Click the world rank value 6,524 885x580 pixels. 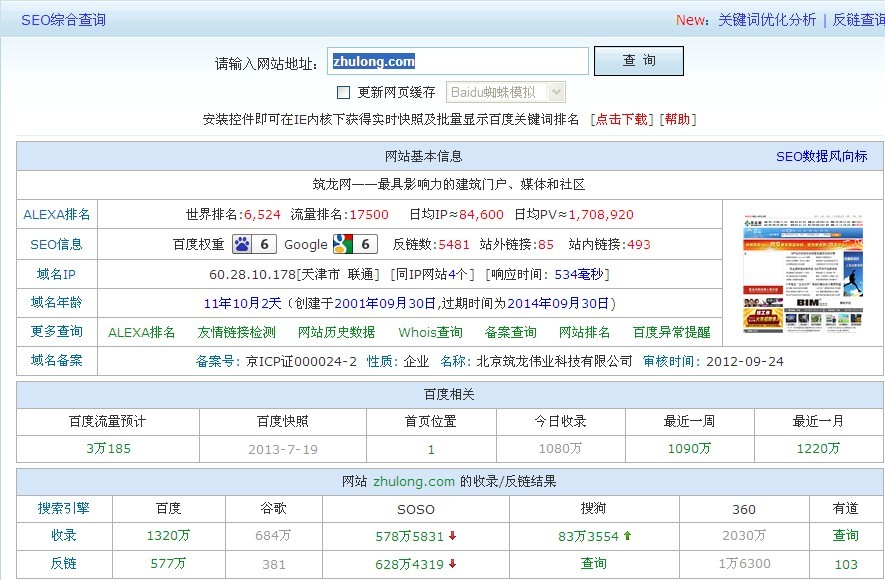click(262, 214)
